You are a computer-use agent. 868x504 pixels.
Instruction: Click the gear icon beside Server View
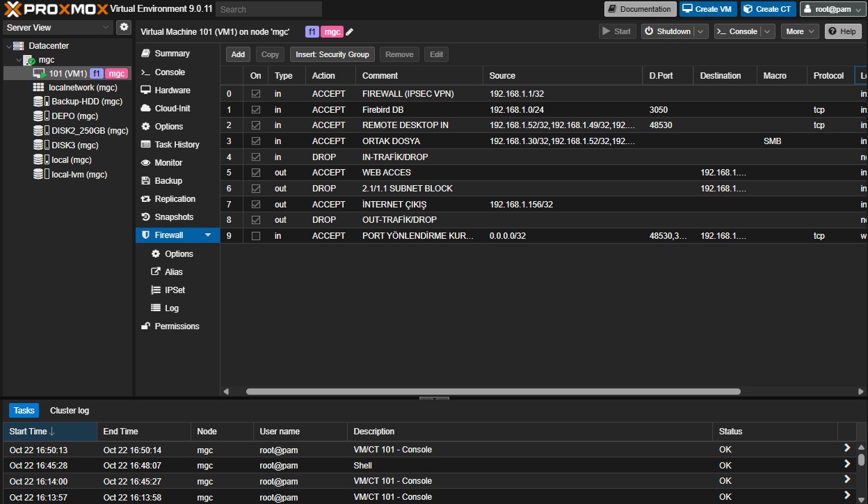tap(124, 27)
